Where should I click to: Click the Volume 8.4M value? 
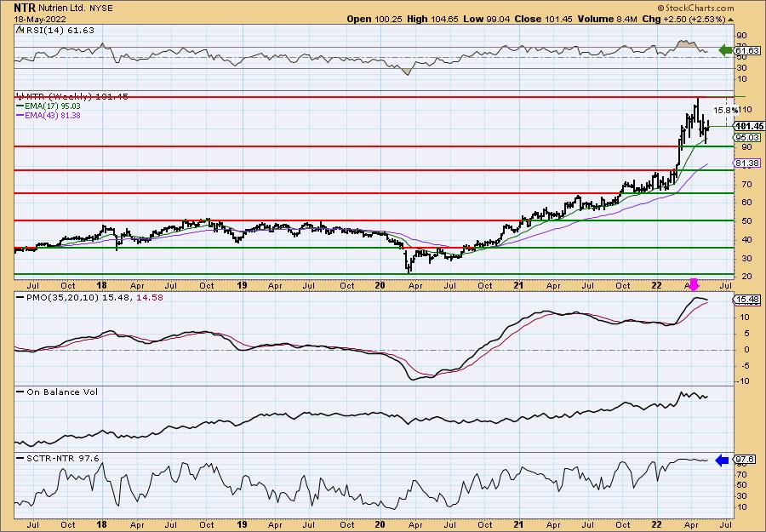pos(607,19)
